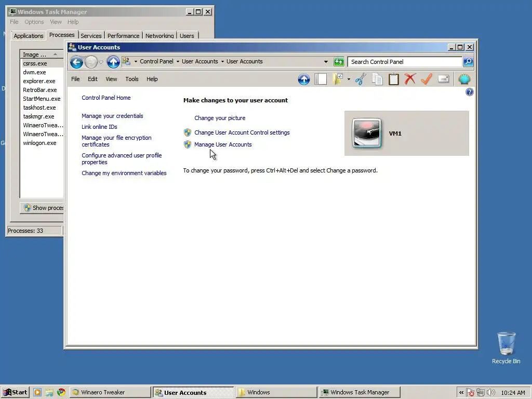Switch to Winaero Tweaker taskbar button
Image resolution: width=532 pixels, height=399 pixels.
pos(110,392)
